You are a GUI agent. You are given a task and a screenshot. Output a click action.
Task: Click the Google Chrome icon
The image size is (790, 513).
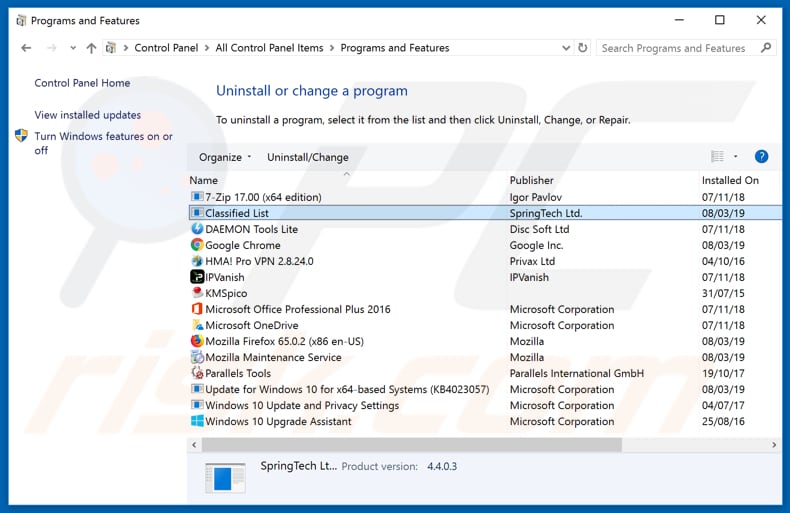197,245
